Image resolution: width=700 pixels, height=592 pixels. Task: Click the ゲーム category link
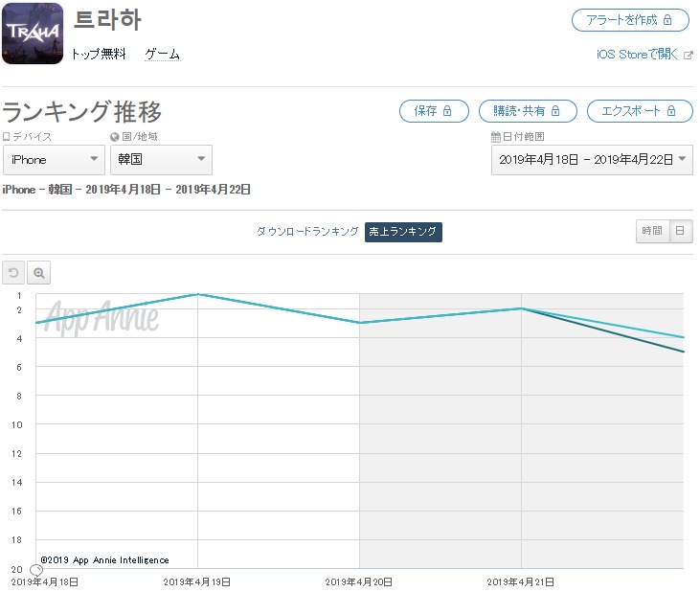(x=163, y=55)
